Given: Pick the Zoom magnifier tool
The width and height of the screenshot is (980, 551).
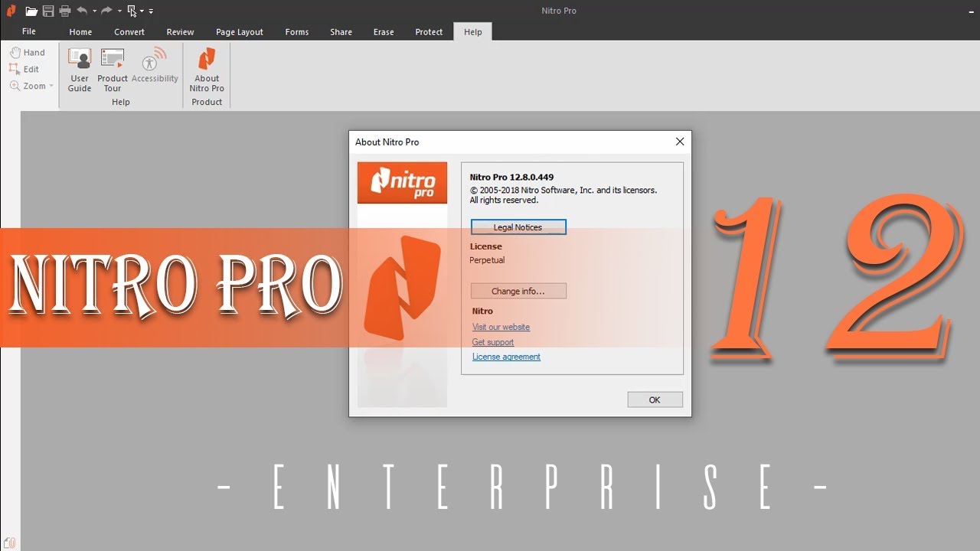Looking at the screenshot, I should click(28, 86).
